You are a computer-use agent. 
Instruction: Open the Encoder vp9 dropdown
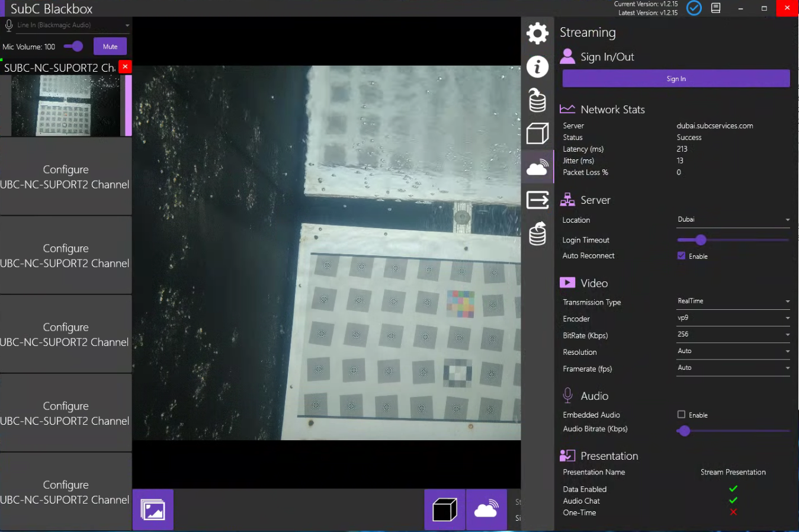(x=733, y=318)
